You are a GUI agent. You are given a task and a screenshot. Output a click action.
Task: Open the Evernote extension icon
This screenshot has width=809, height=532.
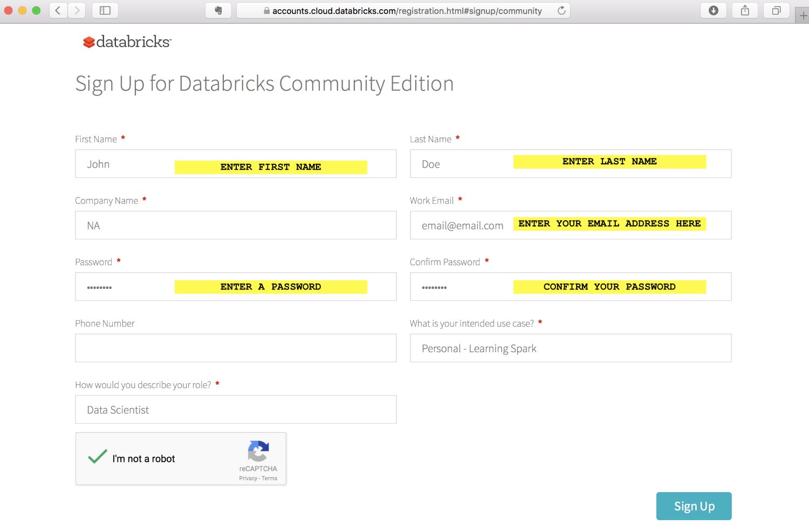point(218,10)
